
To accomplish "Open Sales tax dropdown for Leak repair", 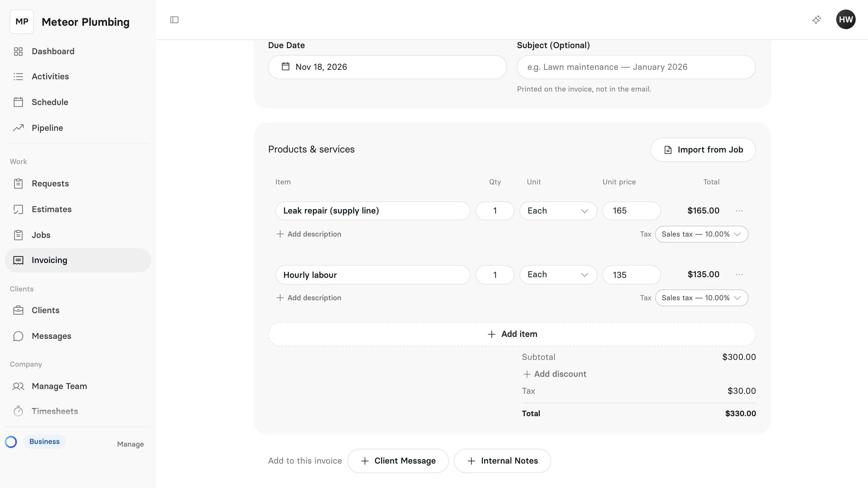I will tap(702, 234).
